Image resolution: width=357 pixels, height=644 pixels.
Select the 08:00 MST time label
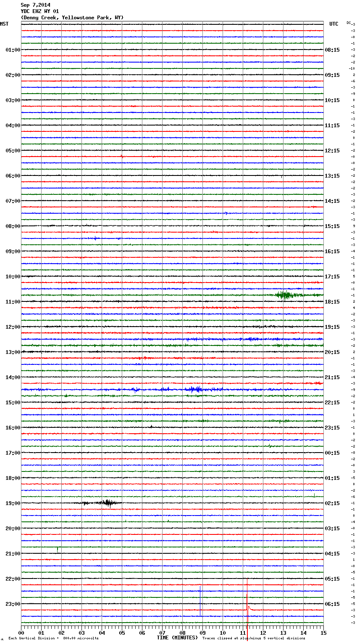tap(13, 226)
